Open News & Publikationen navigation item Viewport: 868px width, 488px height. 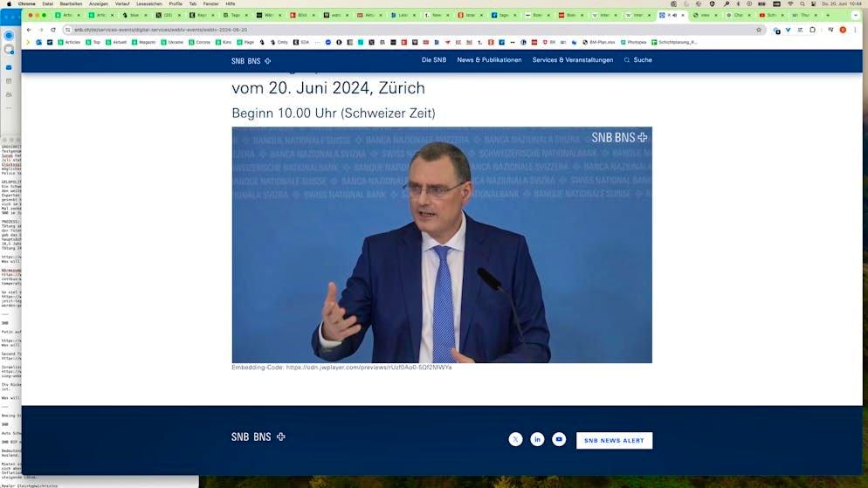tap(489, 60)
